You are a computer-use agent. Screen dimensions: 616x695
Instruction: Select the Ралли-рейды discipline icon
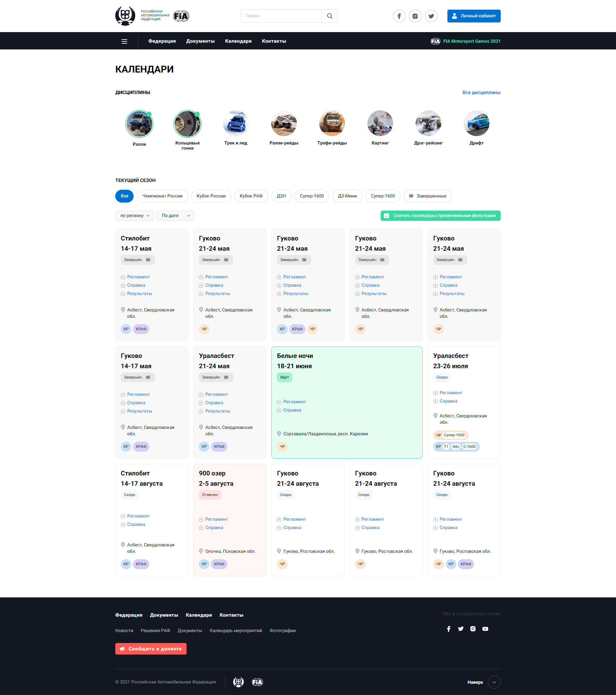pos(284,123)
